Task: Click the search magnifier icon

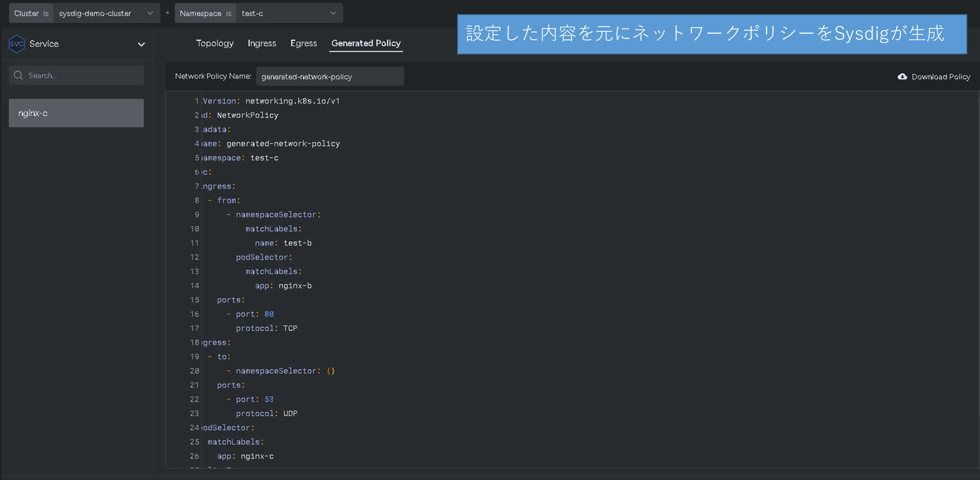Action: click(x=18, y=75)
